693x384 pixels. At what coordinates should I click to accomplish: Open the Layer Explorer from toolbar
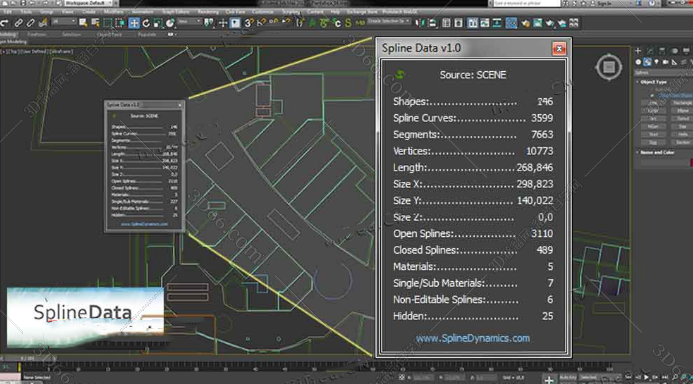pos(458,23)
